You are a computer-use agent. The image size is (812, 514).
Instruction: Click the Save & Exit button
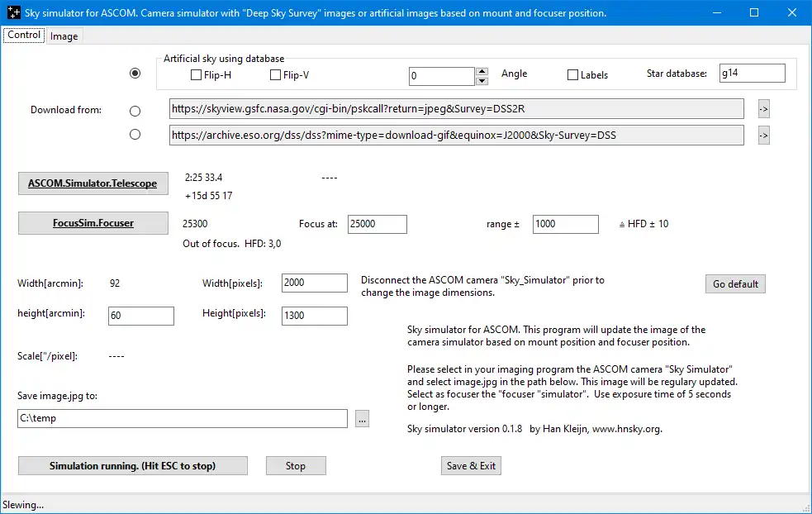(x=471, y=466)
